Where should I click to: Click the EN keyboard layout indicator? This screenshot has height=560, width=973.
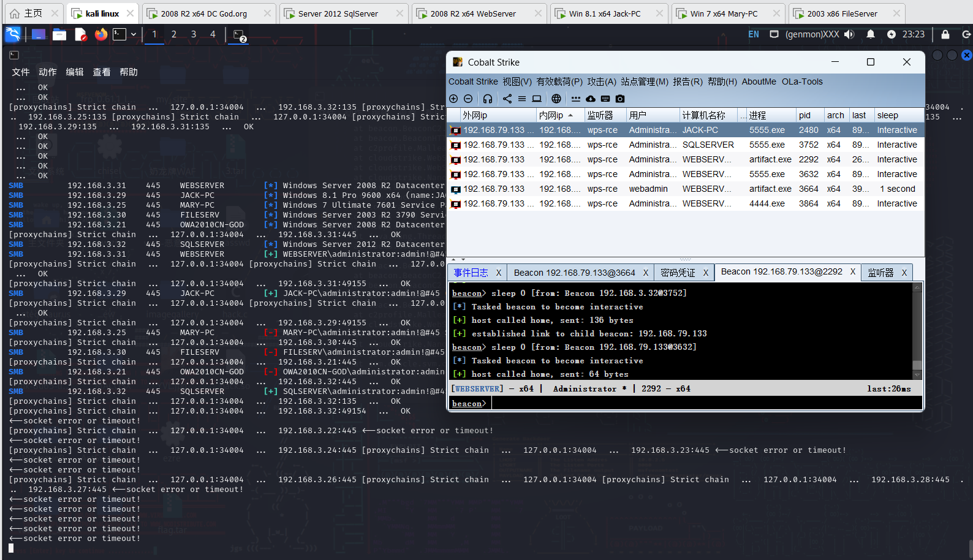(x=754, y=34)
